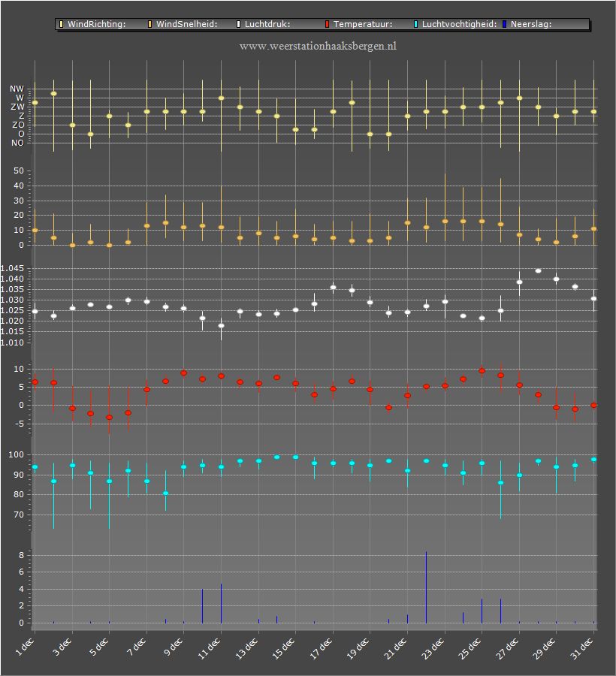Click the 11 dec axis label
This screenshot has width=616, height=676.
210,648
